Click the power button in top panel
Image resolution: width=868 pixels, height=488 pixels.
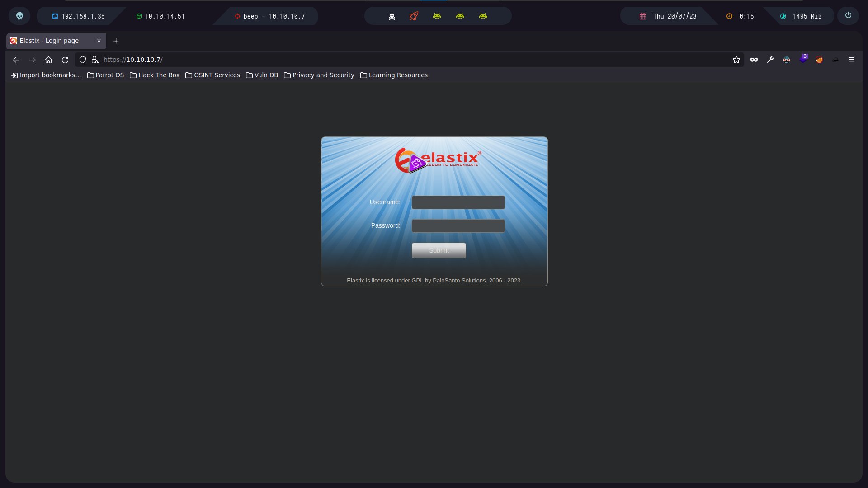tap(848, 15)
